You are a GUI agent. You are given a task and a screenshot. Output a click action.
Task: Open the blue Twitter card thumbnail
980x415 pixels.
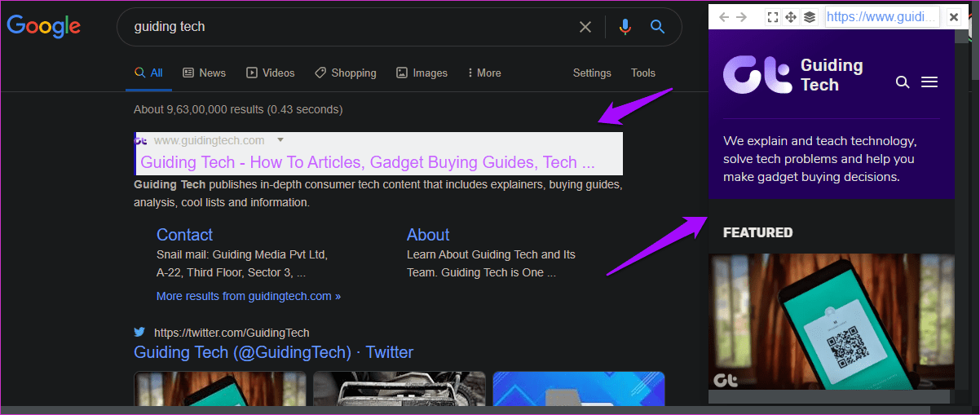579,388
